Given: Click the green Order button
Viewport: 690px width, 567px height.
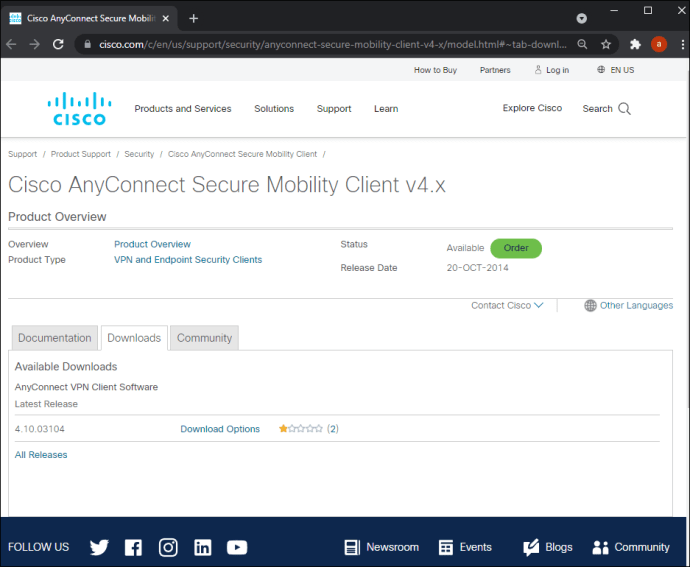Looking at the screenshot, I should coord(516,248).
